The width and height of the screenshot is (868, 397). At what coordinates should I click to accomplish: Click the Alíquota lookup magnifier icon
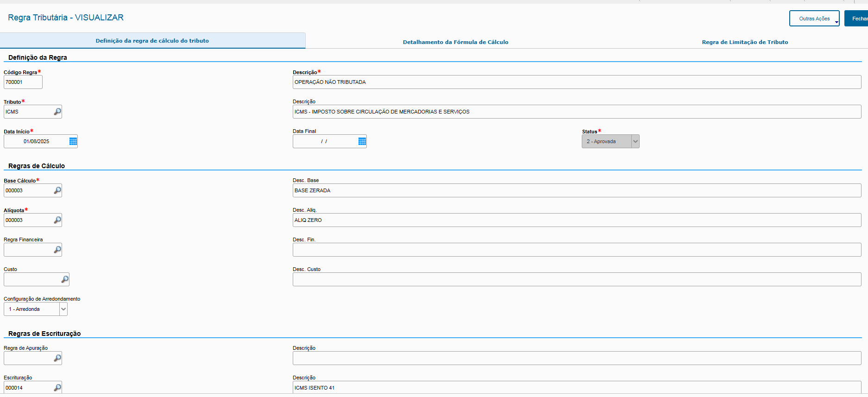[x=57, y=220]
